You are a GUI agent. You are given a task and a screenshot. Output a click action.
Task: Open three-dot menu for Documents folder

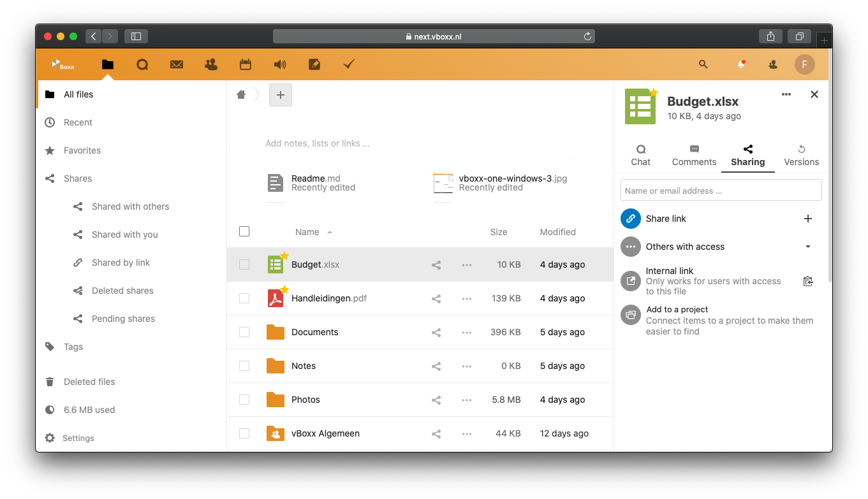pyautogui.click(x=467, y=333)
